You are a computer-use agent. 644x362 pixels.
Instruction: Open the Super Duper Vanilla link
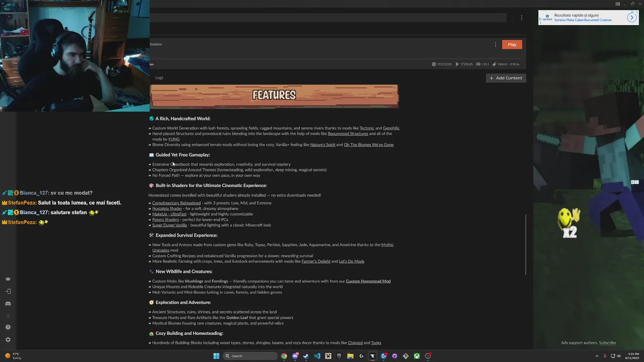tap(170, 225)
